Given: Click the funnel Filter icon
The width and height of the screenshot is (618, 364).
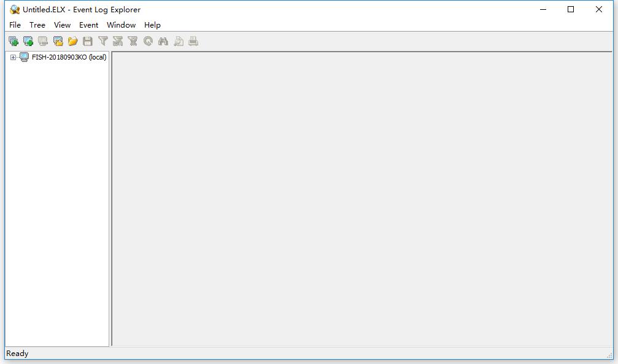Looking at the screenshot, I should [103, 41].
